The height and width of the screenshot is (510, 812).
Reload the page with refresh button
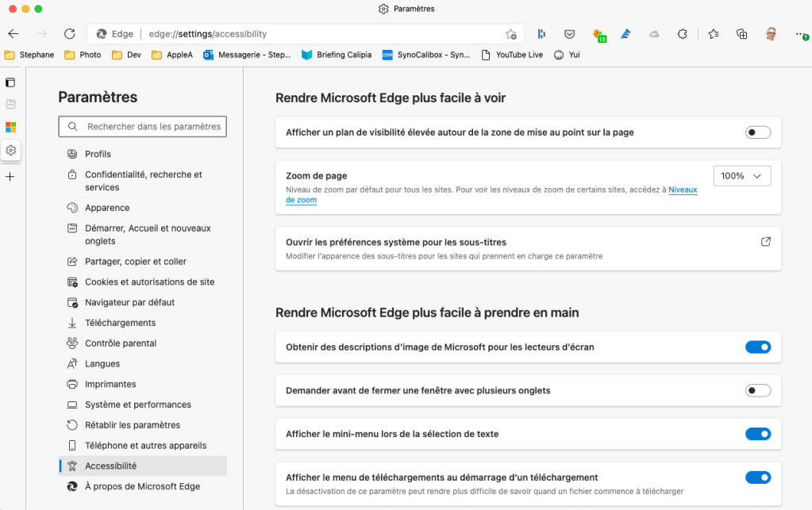pyautogui.click(x=70, y=34)
